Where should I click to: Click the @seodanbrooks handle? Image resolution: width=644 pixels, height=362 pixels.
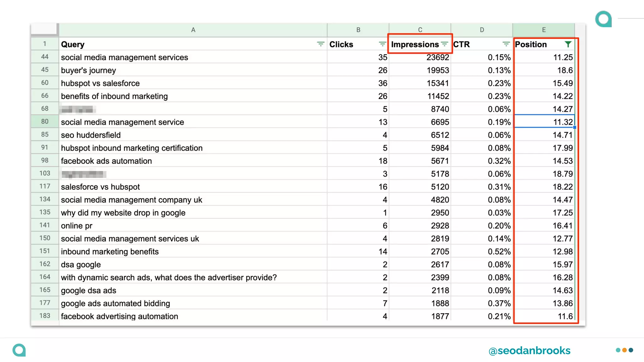pyautogui.click(x=529, y=351)
